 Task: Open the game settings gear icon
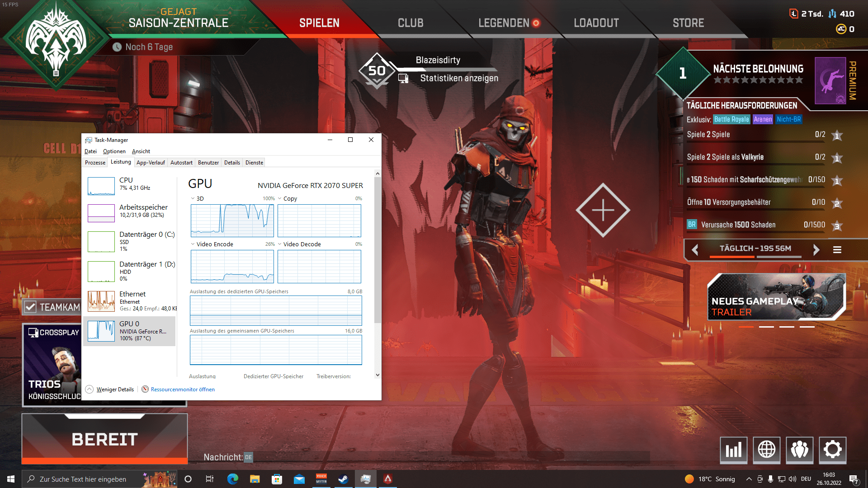point(833,450)
